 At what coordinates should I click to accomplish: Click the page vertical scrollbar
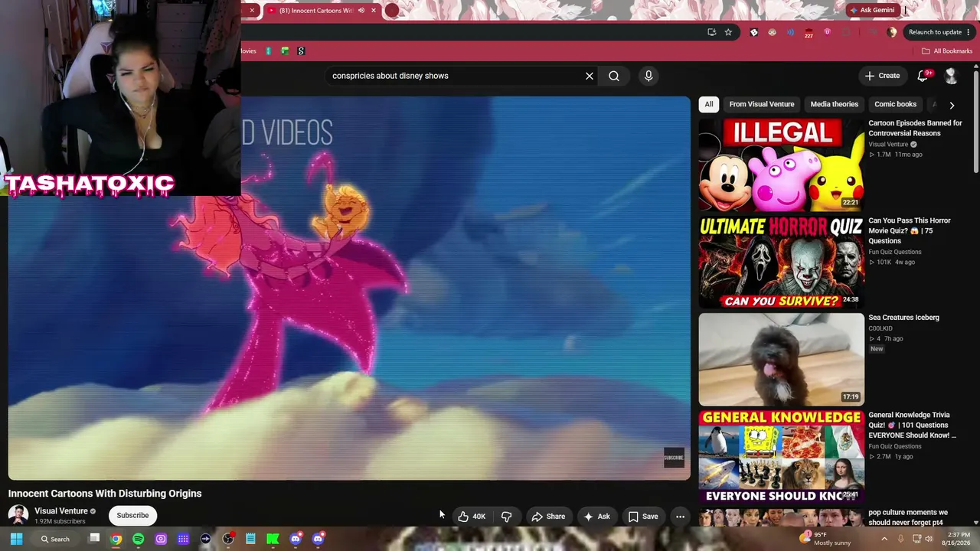(976, 122)
